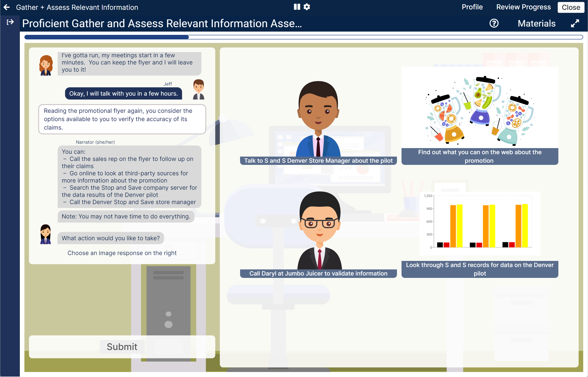Image resolution: width=588 pixels, height=377 pixels.
Task: Open the Profile menu
Action: pos(472,7)
